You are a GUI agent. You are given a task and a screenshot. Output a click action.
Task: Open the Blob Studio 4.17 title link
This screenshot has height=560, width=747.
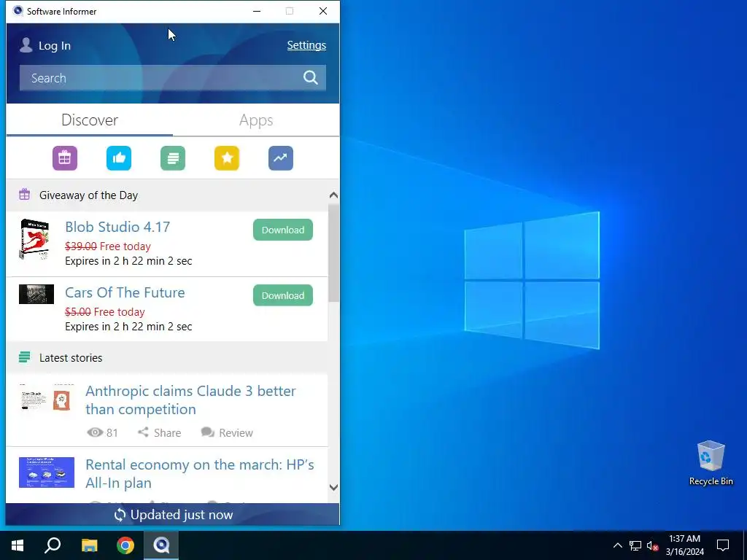(x=117, y=227)
